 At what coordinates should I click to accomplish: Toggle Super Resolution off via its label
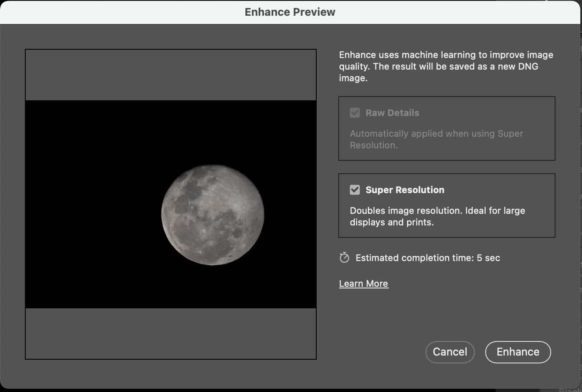click(x=405, y=190)
